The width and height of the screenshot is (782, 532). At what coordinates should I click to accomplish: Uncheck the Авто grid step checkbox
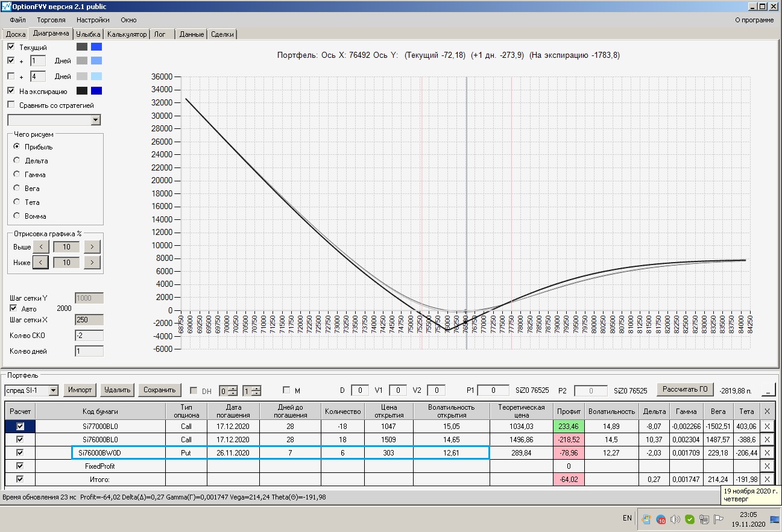pos(14,308)
